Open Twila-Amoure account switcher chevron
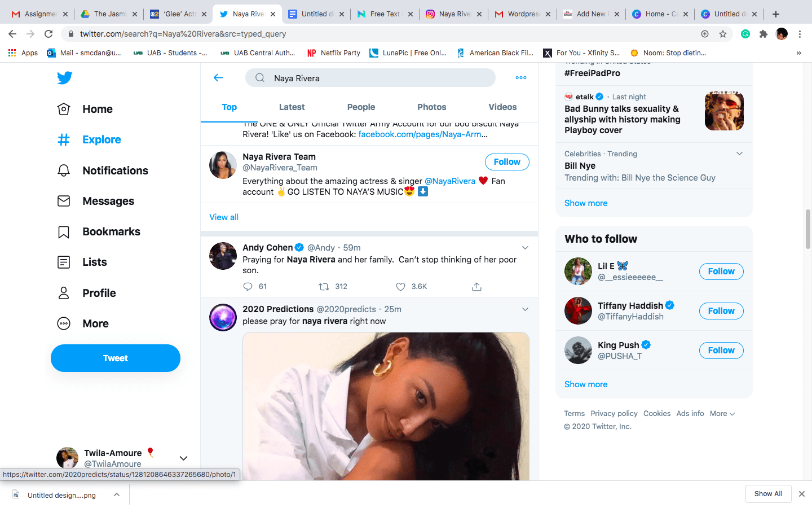Screen dimensions: 812x508 coord(183,458)
